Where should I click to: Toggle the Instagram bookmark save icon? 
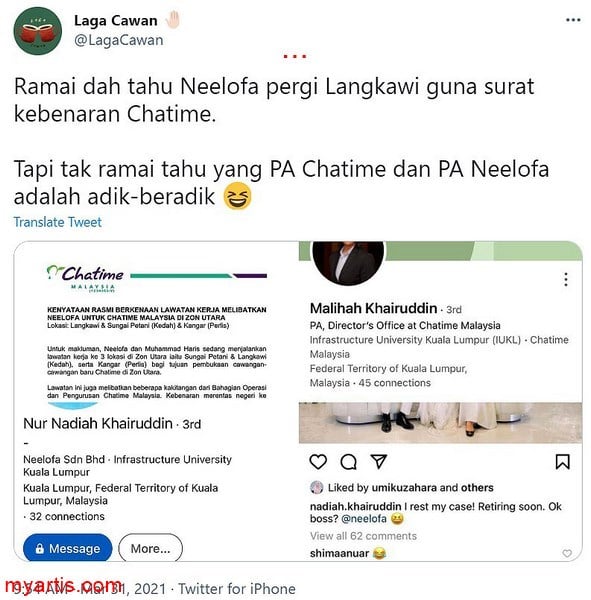coord(563,461)
